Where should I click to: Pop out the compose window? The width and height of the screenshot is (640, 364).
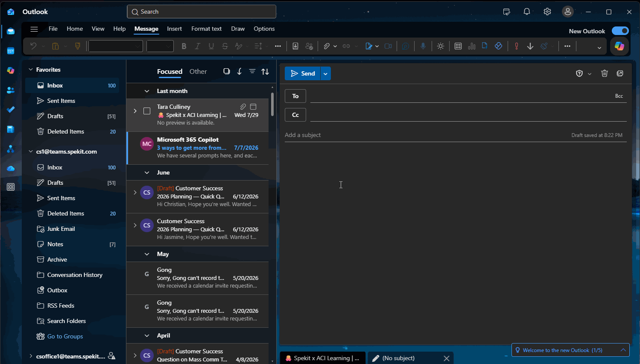pyautogui.click(x=620, y=73)
